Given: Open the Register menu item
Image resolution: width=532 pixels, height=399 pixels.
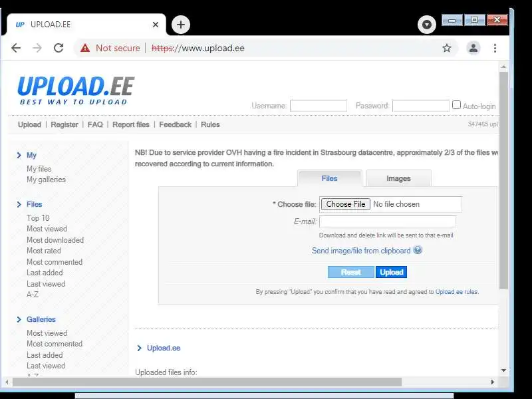Looking at the screenshot, I should coord(65,124).
